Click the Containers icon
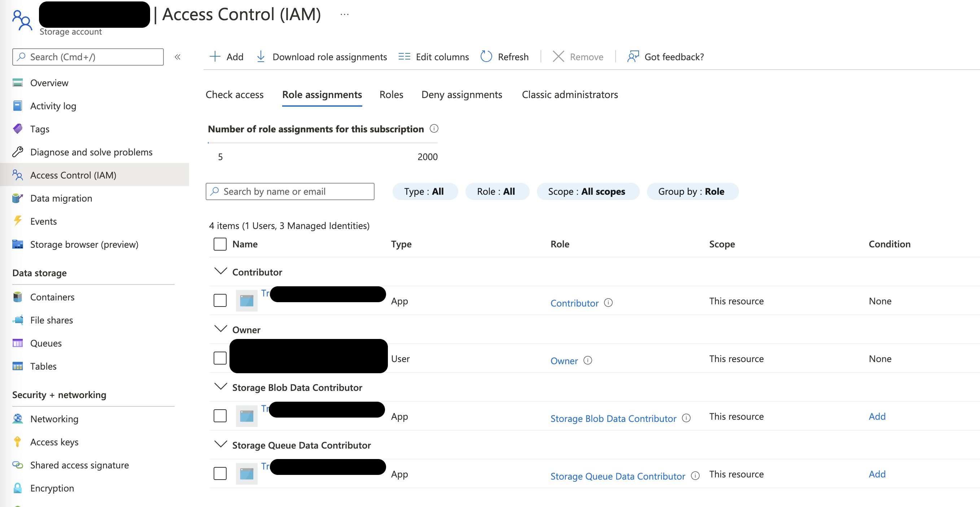The width and height of the screenshot is (980, 507). click(x=17, y=297)
